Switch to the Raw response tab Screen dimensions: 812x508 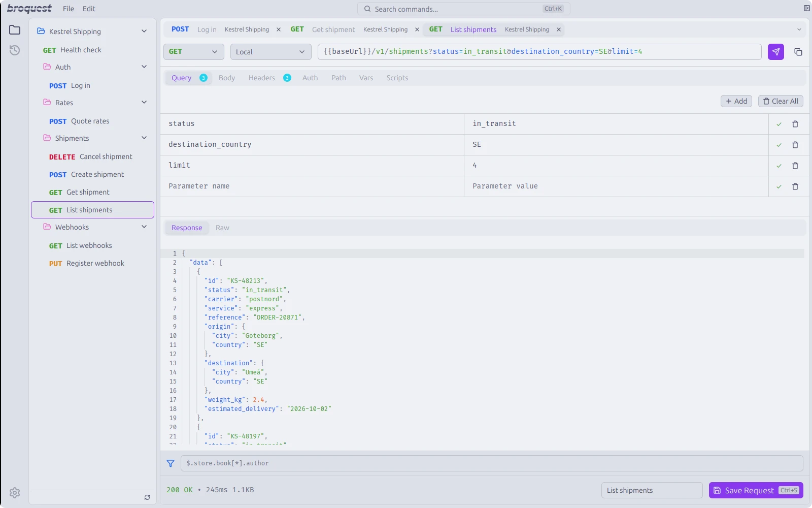222,228
